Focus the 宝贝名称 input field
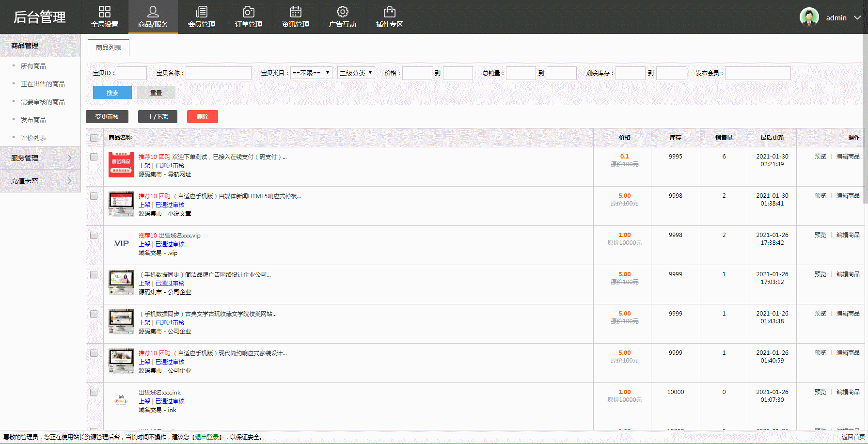The width and height of the screenshot is (868, 444). click(219, 73)
